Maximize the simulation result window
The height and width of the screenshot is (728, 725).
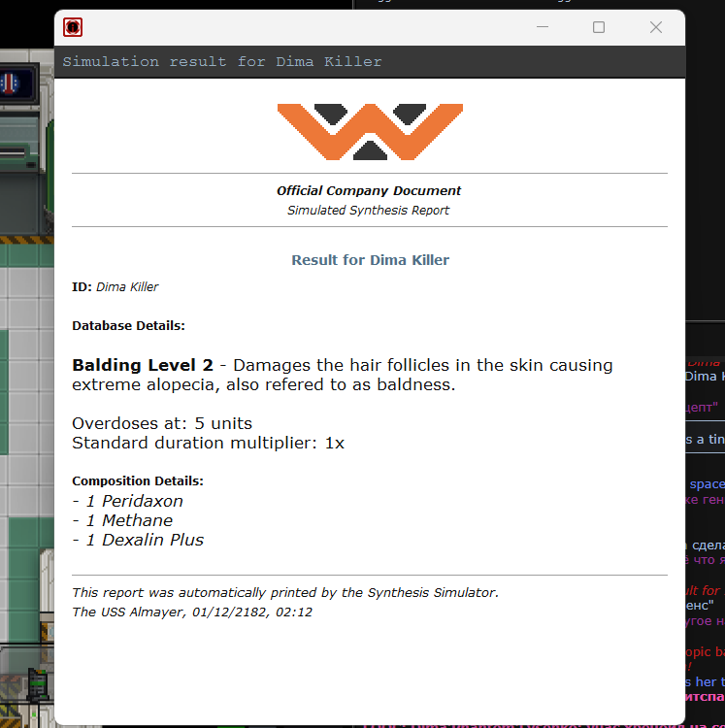click(599, 27)
